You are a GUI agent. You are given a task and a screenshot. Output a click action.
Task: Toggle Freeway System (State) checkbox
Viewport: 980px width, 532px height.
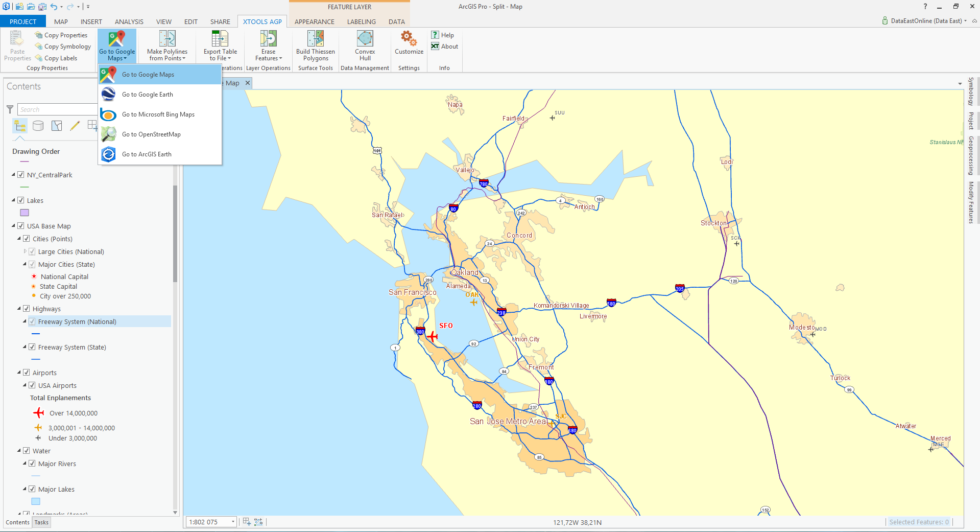pyautogui.click(x=32, y=347)
